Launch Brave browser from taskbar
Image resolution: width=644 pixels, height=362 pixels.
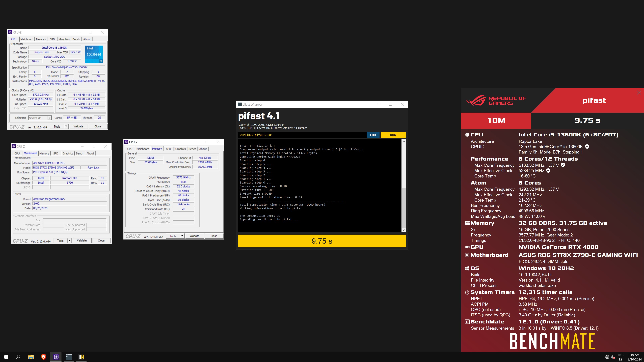43,357
